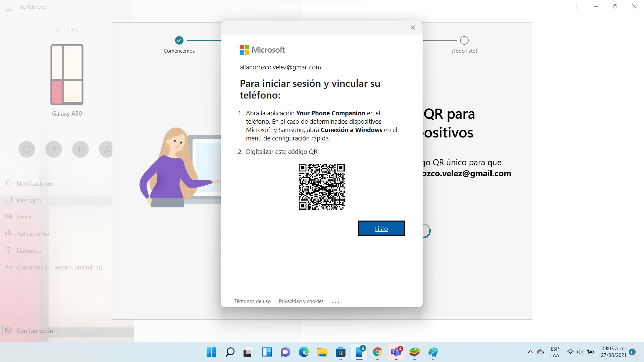Open Google Chrome from the taskbar
The height and width of the screenshot is (362, 644).
377,352
